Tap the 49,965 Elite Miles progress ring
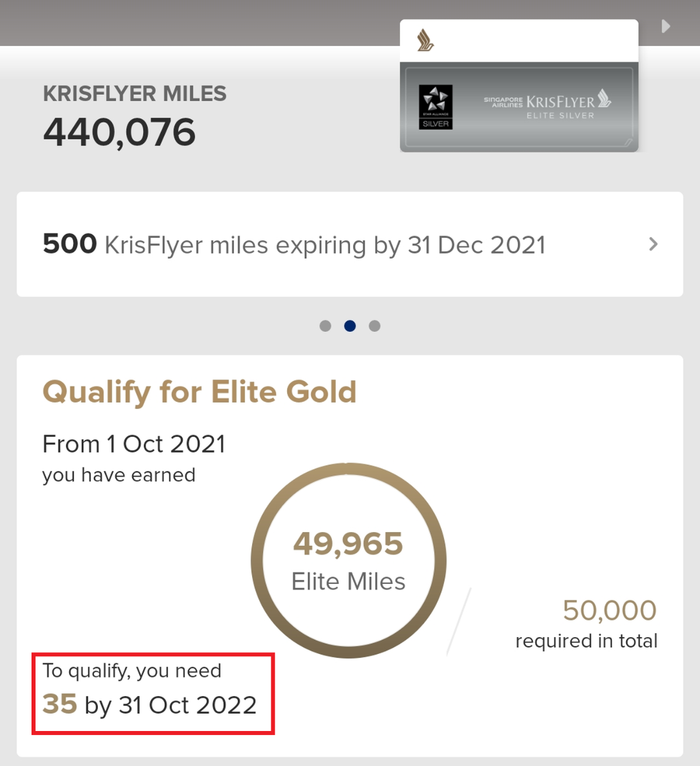700x766 pixels. (349, 561)
